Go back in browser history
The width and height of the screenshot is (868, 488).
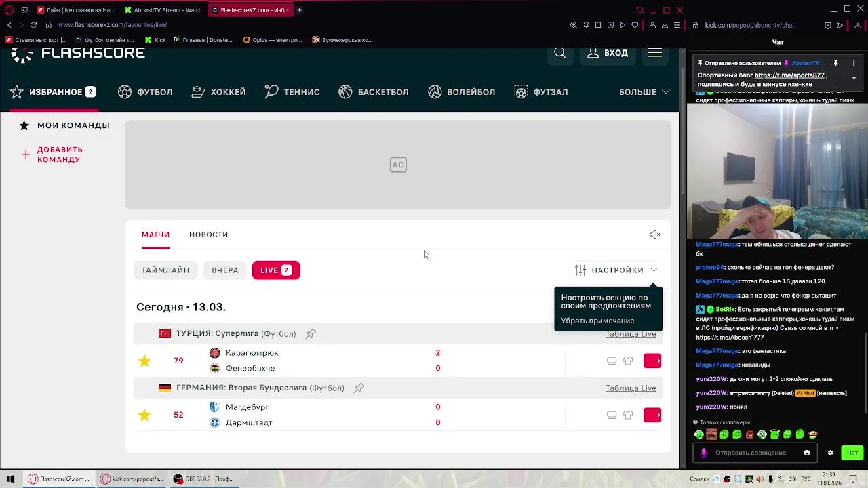[9, 25]
